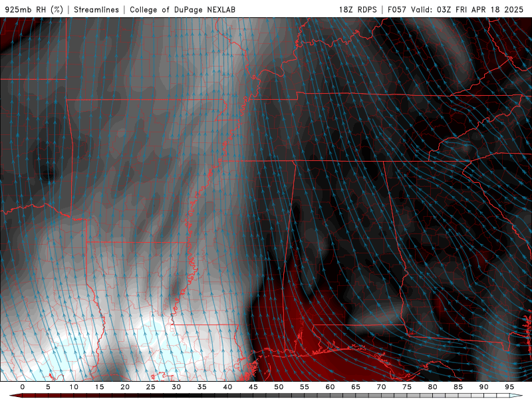Click the '18Z RDPS' model label
Screen dimensions: 532x399
point(358,9)
